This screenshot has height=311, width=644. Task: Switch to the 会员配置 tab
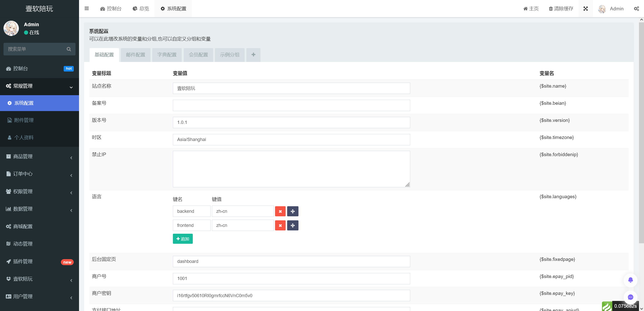pos(198,55)
